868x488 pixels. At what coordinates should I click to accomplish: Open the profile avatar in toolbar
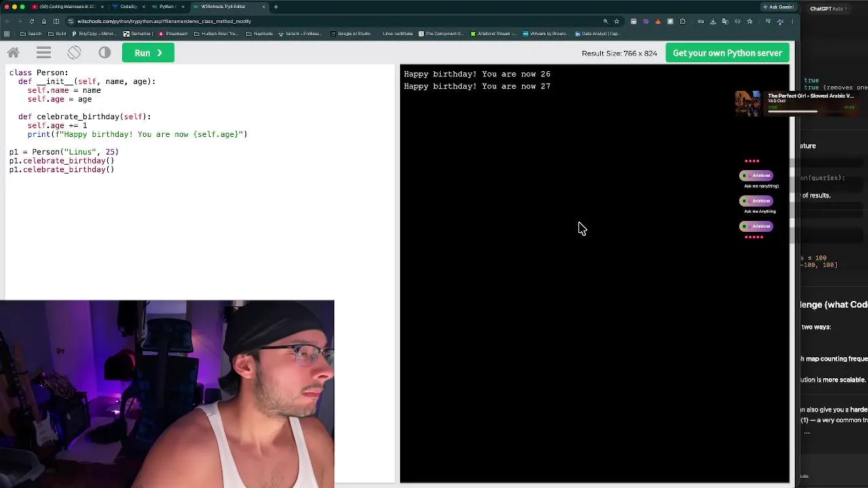pos(780,21)
